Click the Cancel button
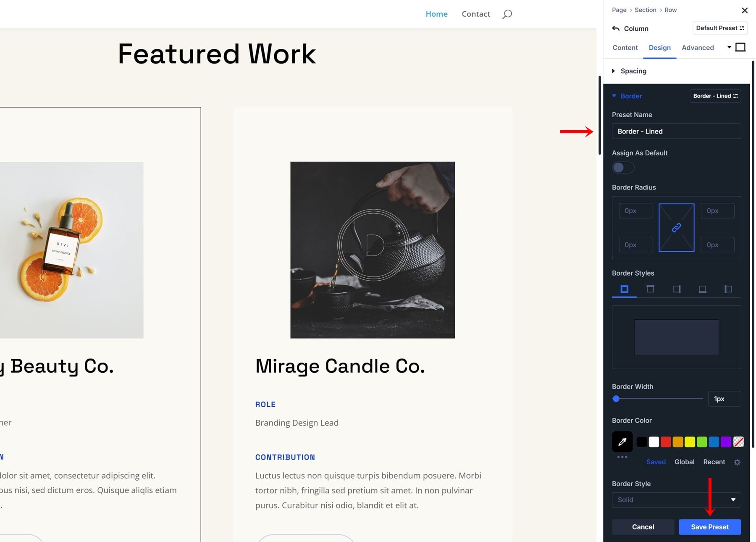Viewport: 756px width, 542px height. coord(643,527)
